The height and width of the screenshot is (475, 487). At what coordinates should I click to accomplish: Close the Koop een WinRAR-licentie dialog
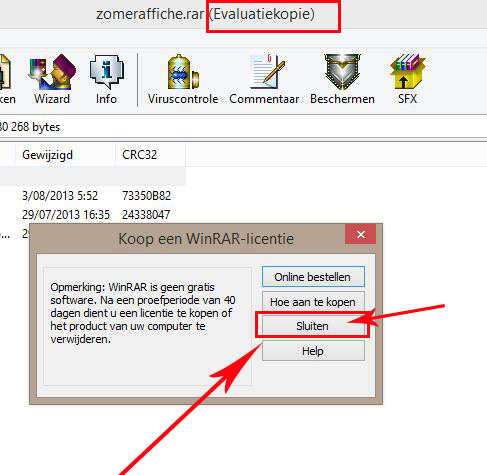361,234
